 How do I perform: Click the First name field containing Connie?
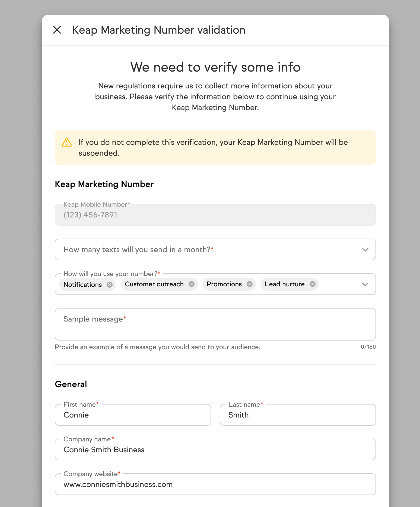[x=133, y=415]
